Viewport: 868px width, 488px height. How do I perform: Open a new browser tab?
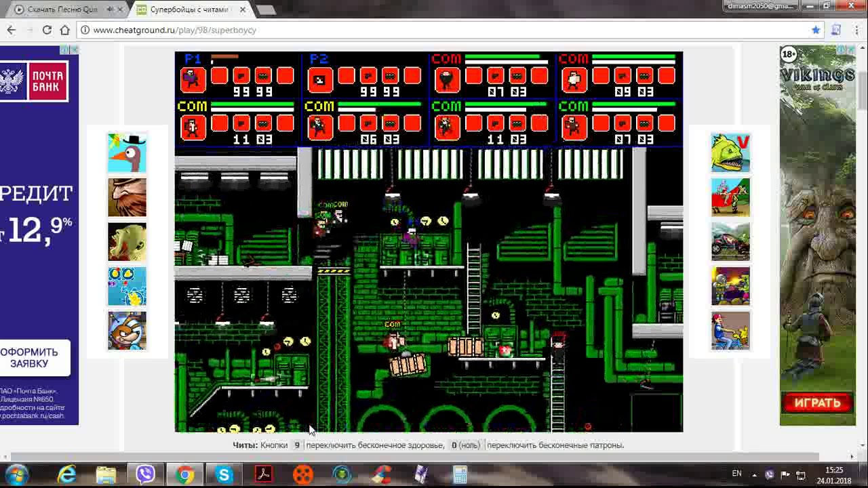(267, 9)
